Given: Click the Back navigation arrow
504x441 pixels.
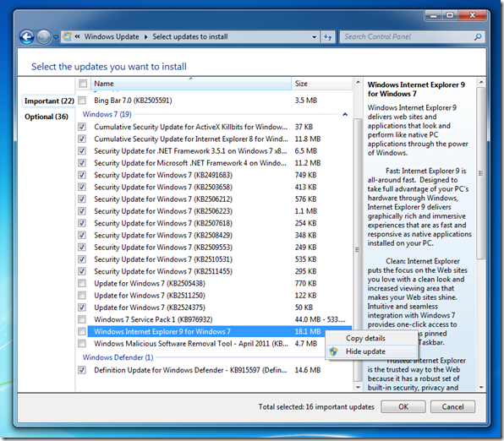Looking at the screenshot, I should coord(27,37).
